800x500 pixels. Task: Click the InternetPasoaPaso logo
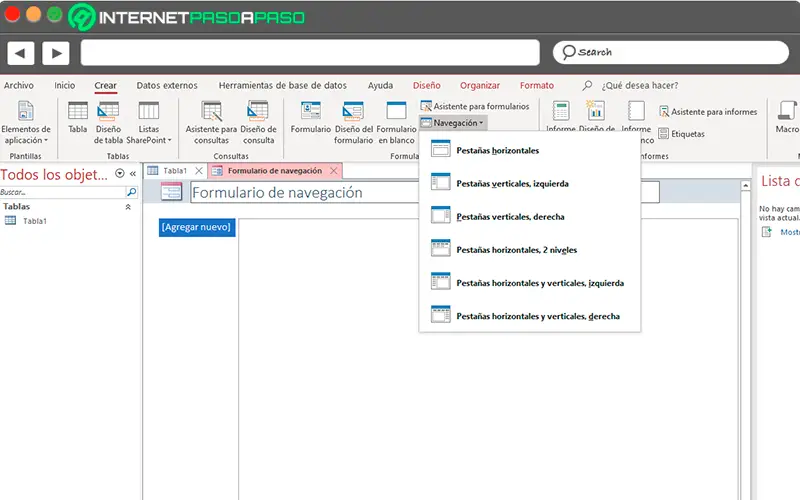pyautogui.click(x=186, y=17)
